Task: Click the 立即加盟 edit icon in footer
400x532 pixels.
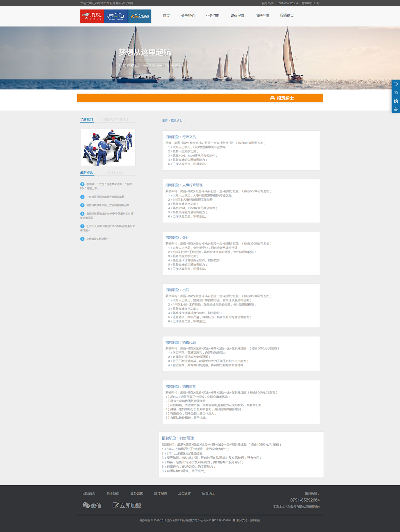Action: 115,505
